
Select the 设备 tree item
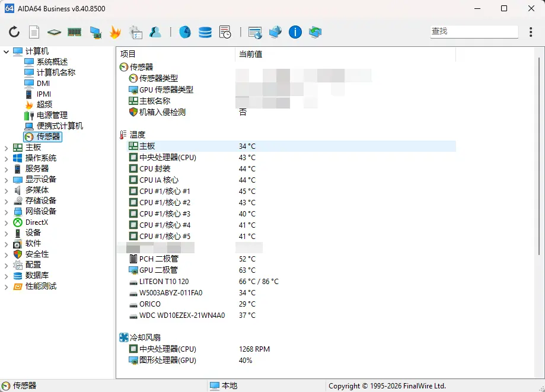(x=33, y=232)
